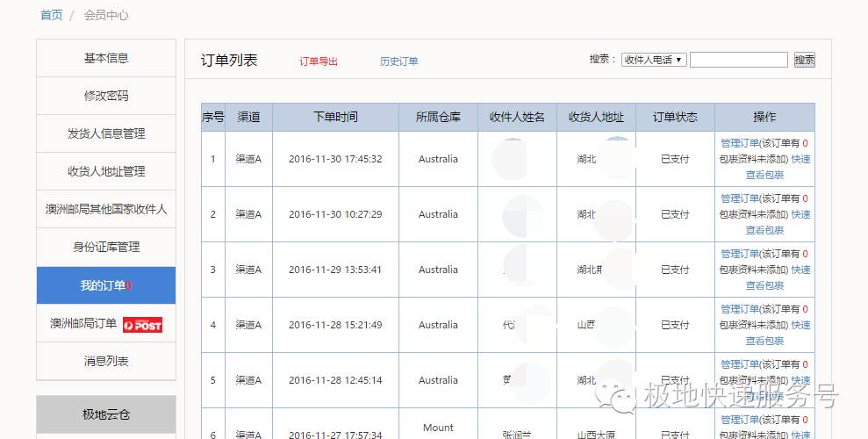Click timestamp 2016-11-28 12:45:14
This screenshot has width=868, height=439.
pyautogui.click(x=335, y=380)
